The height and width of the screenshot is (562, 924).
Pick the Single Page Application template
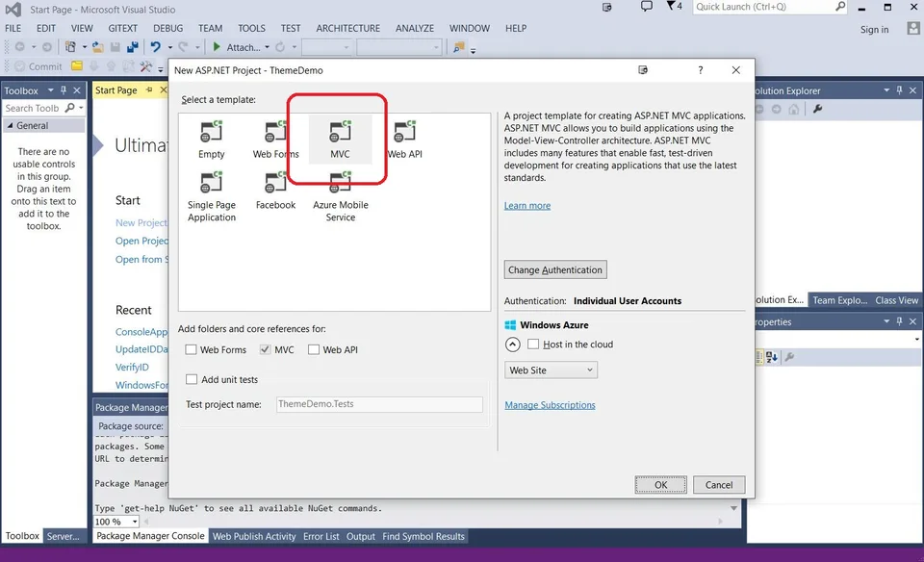pos(212,196)
